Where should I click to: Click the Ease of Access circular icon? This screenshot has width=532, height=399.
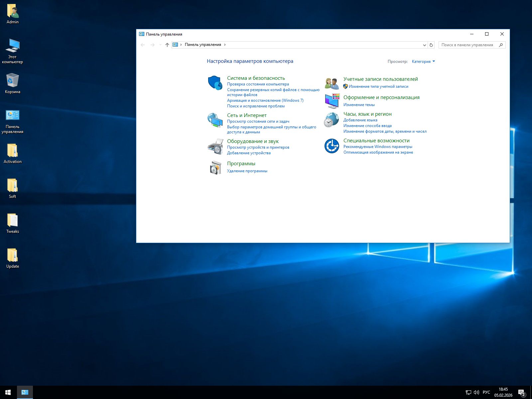(x=332, y=146)
